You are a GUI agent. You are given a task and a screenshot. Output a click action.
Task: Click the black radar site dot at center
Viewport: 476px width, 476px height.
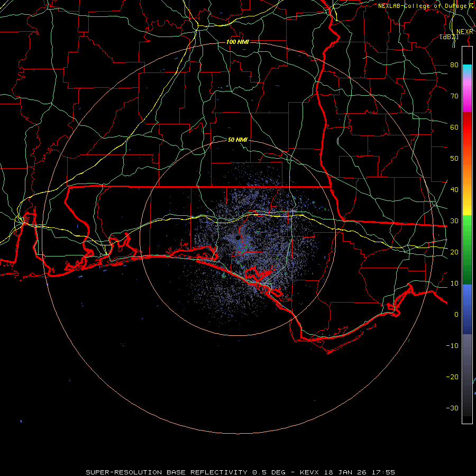point(238,237)
